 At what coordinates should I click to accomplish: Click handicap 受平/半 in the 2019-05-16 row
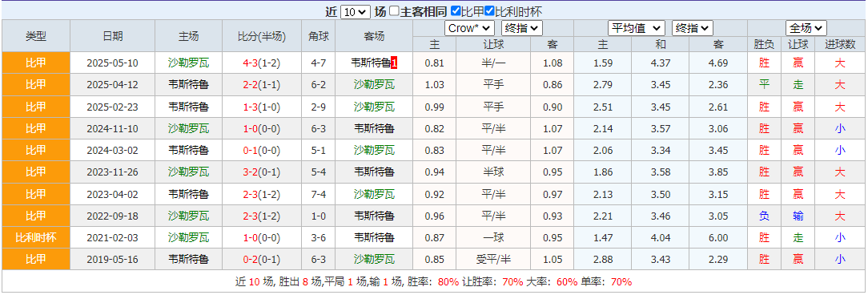[x=494, y=260]
